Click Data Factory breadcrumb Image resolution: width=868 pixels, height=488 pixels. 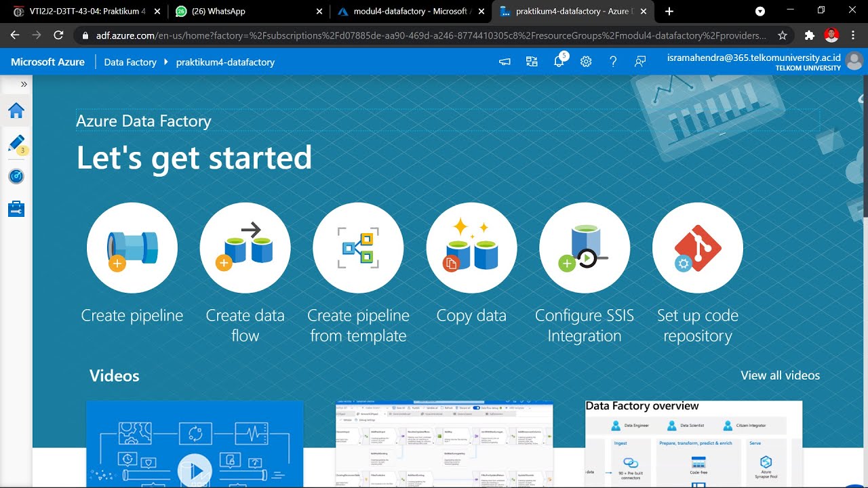point(130,62)
